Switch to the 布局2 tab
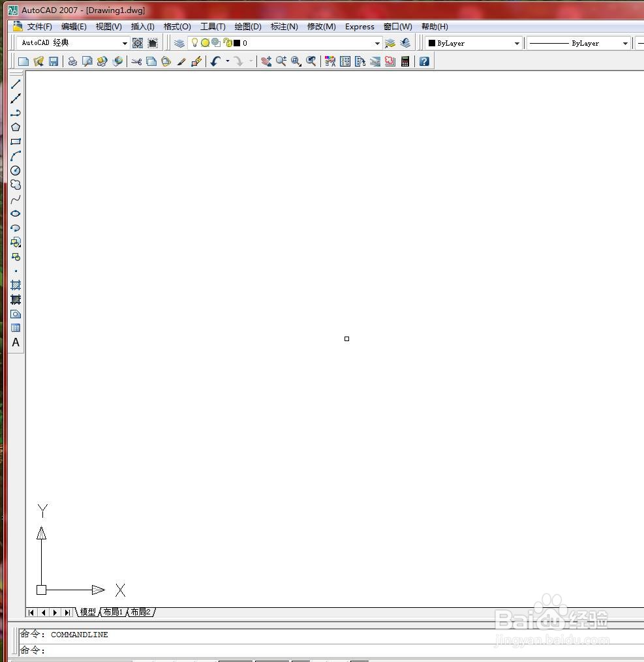644x662 pixels. pos(141,612)
